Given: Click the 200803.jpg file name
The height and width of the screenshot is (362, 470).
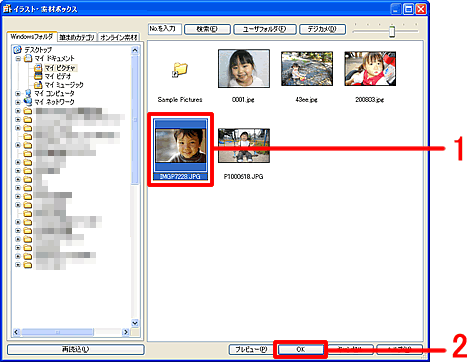Looking at the screenshot, I should (x=370, y=100).
